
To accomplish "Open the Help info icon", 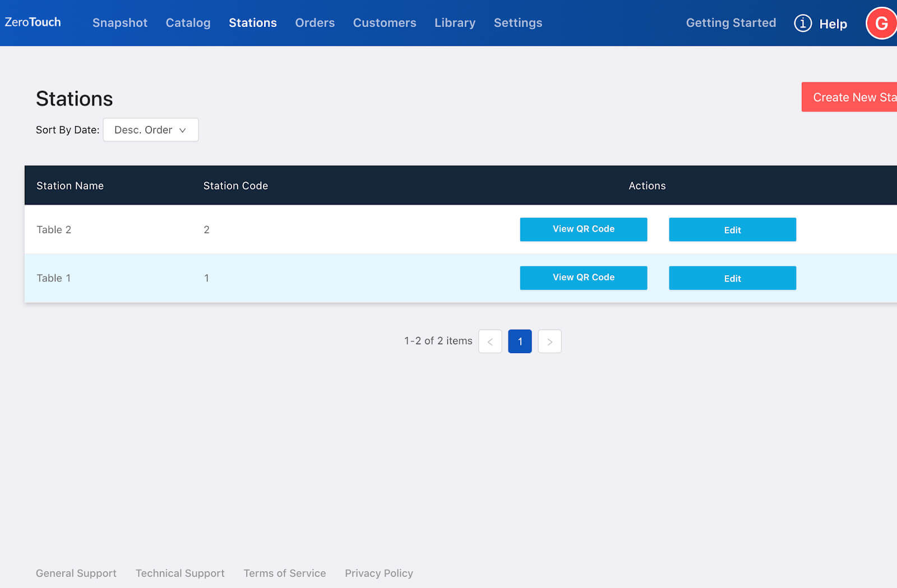I will pyautogui.click(x=803, y=23).
